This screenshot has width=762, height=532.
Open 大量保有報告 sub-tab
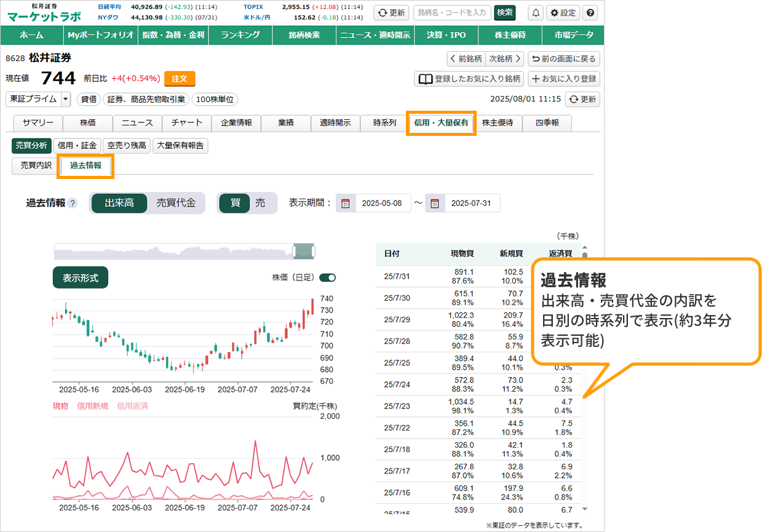point(180,146)
